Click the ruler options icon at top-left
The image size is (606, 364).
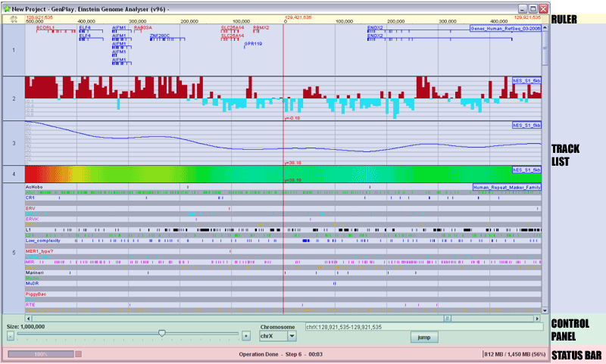[x=13, y=20]
